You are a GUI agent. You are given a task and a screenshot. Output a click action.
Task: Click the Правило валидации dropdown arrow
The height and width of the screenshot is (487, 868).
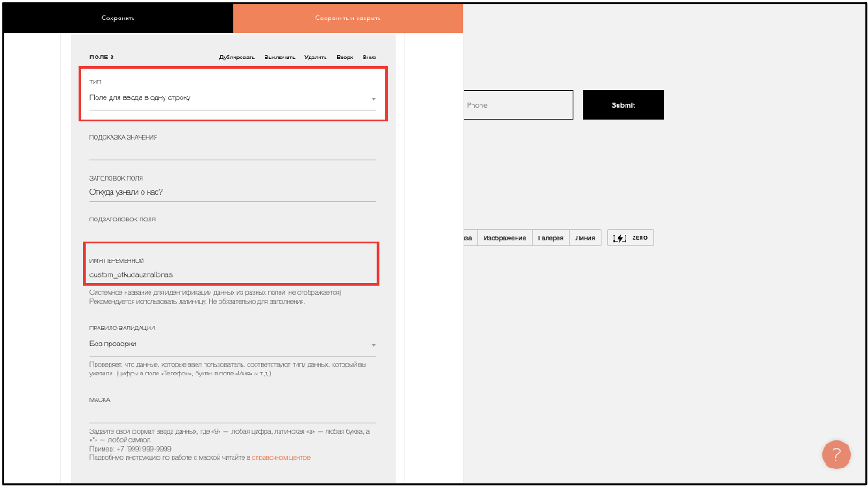tap(373, 345)
